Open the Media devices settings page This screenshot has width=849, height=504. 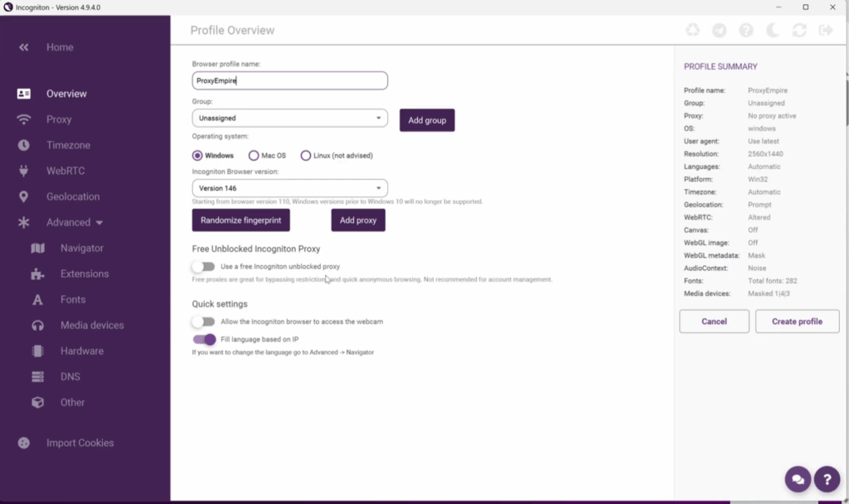tap(92, 325)
